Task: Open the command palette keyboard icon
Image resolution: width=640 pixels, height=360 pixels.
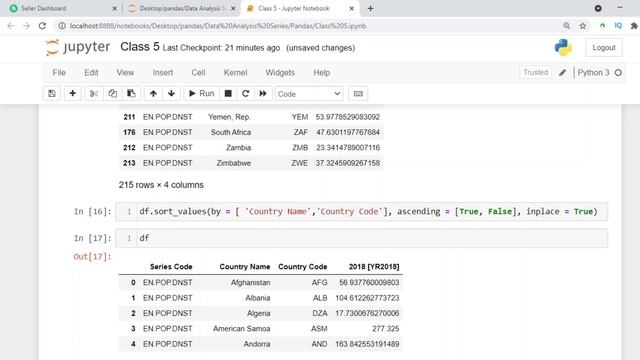Action: [x=358, y=93]
